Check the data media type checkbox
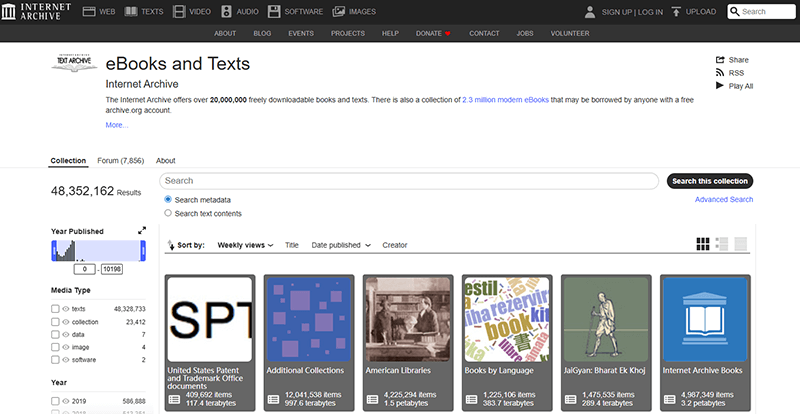 (x=55, y=334)
